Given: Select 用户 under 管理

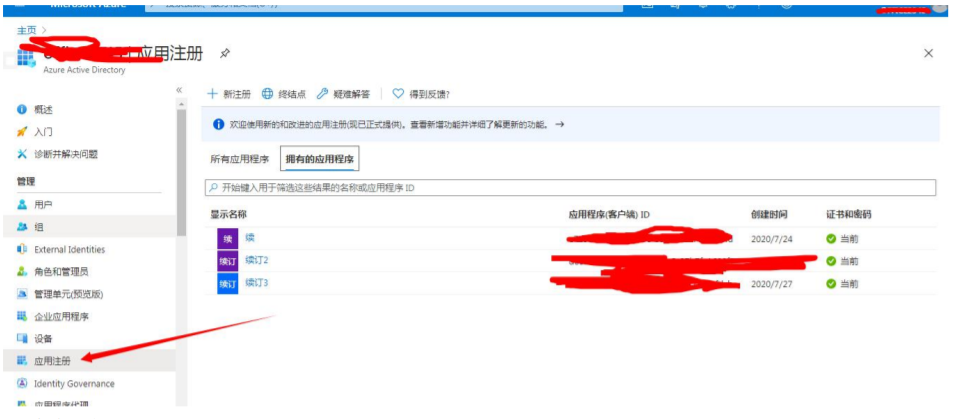Looking at the screenshot, I should click(43, 204).
